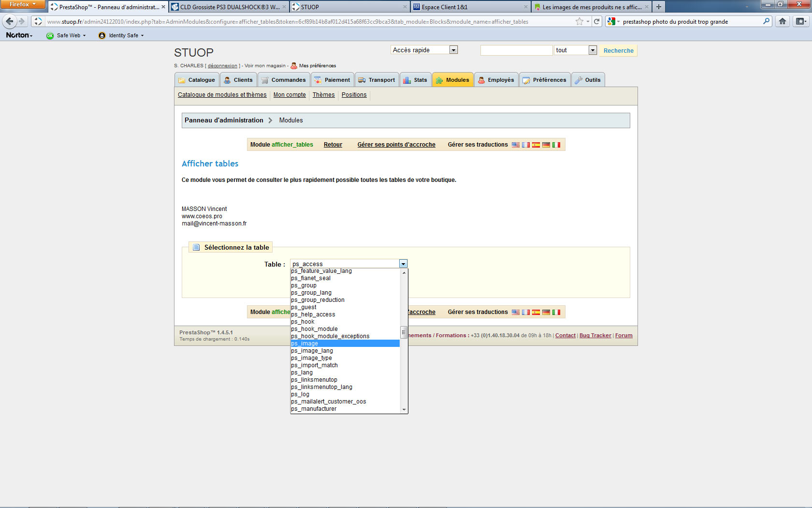
Task: Click the Spanish flag in top translations bar
Action: [x=536, y=145]
